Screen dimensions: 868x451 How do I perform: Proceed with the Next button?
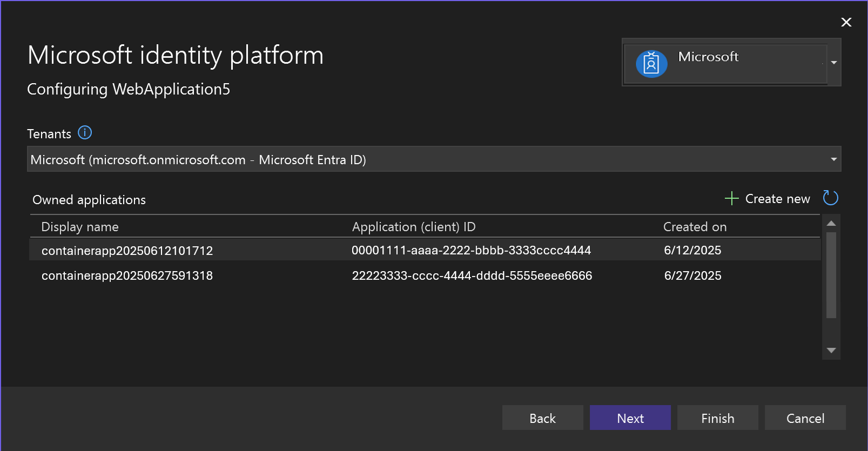(630, 418)
